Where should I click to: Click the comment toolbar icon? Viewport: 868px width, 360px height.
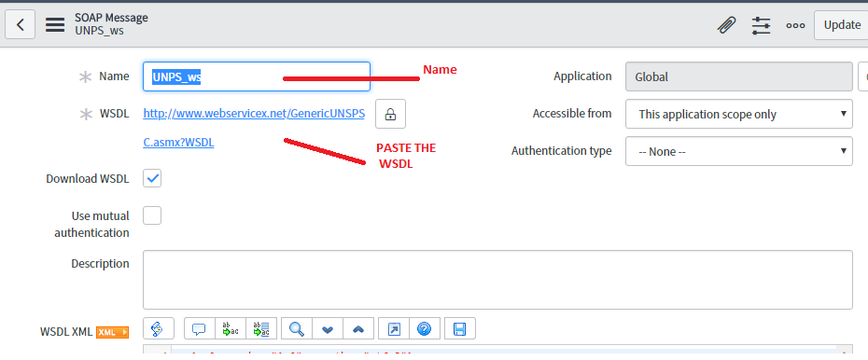point(200,328)
